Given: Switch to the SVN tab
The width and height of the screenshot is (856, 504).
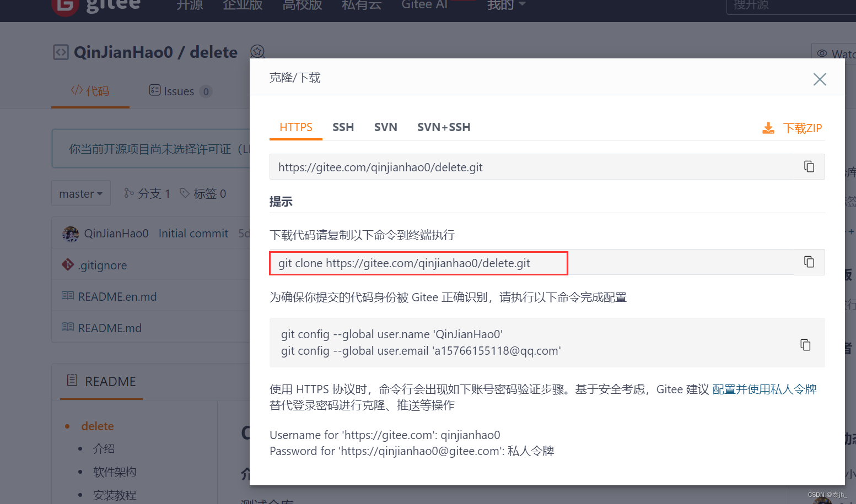Looking at the screenshot, I should 386,127.
